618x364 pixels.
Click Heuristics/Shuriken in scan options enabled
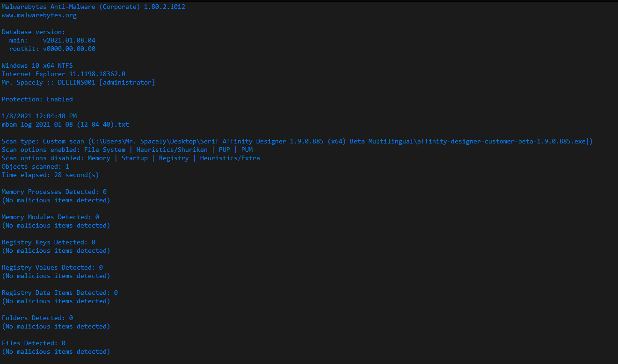tap(172, 150)
